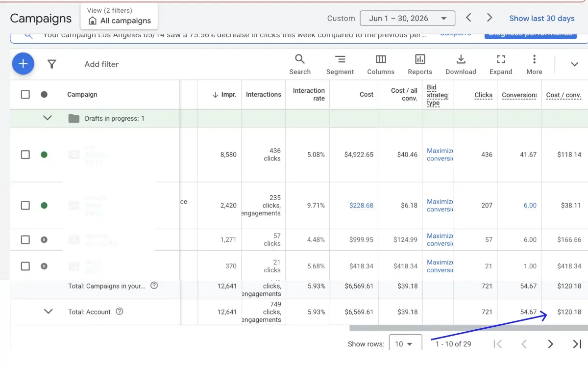This screenshot has width=588, height=368.
Task: Check the campaign row with 370 impressions
Action: [25, 266]
